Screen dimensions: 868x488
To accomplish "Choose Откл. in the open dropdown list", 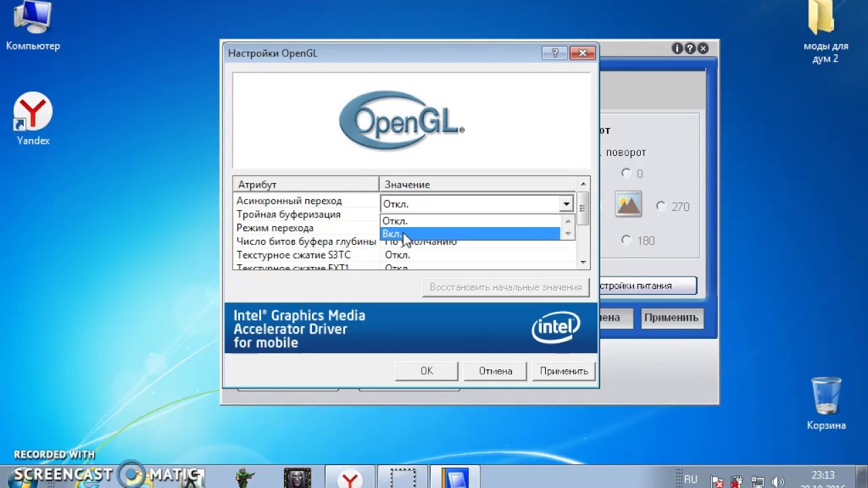I will pyautogui.click(x=470, y=221).
